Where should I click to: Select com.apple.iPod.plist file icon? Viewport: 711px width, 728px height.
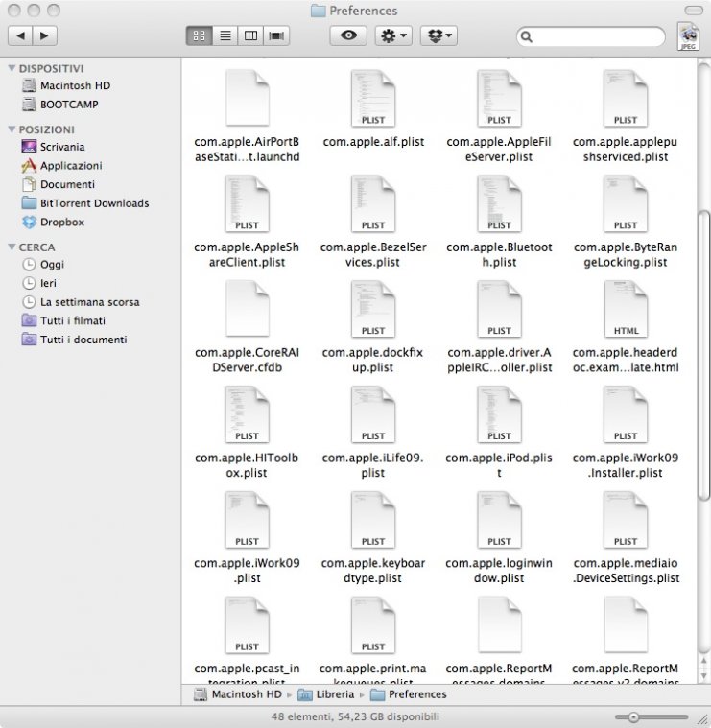(x=499, y=414)
